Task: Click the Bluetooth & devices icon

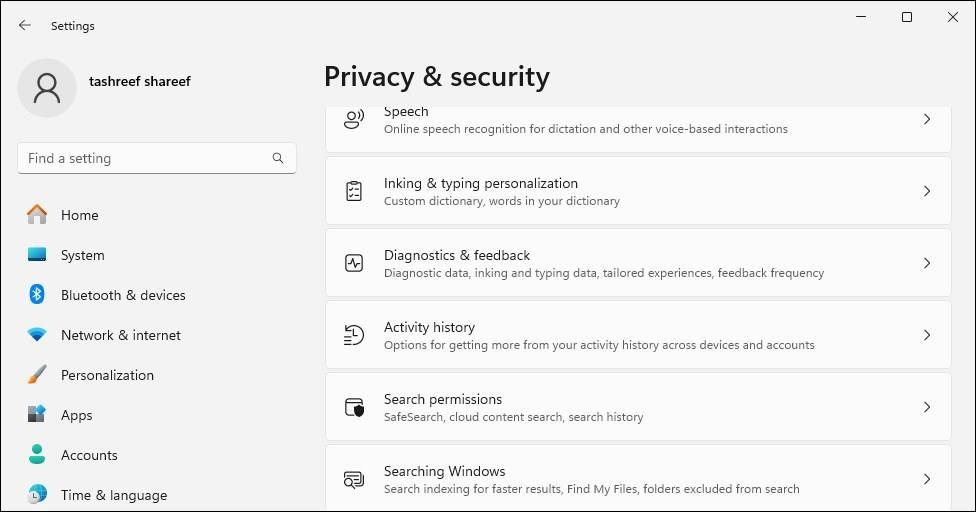Action: tap(37, 295)
